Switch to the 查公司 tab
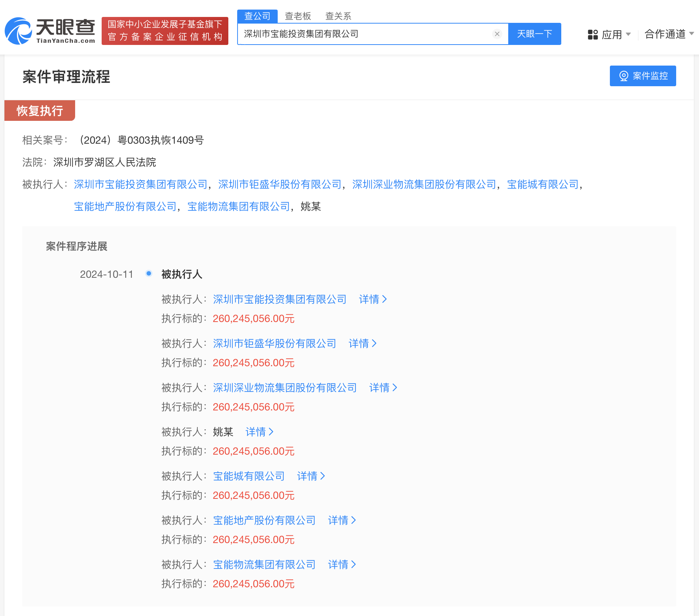The height and width of the screenshot is (616, 699). point(257,16)
